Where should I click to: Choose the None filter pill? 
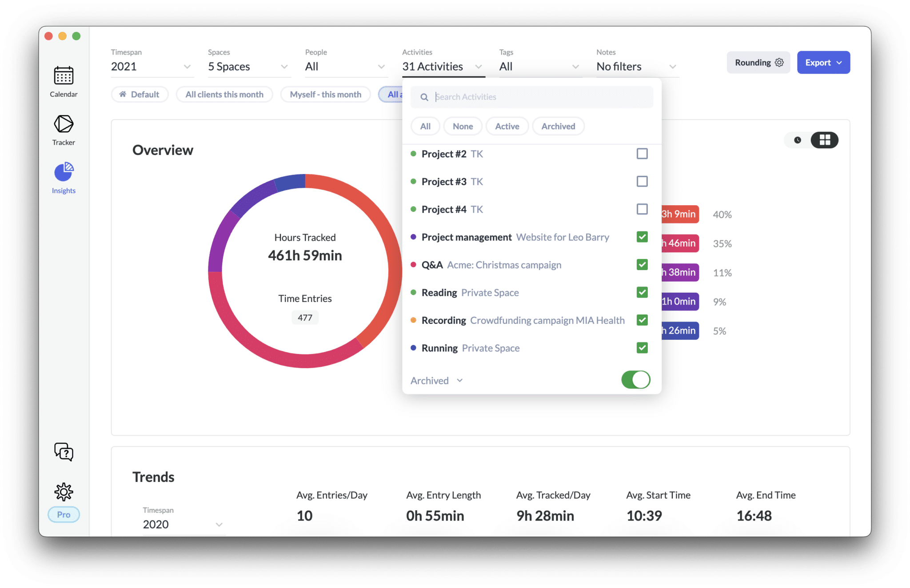(463, 126)
